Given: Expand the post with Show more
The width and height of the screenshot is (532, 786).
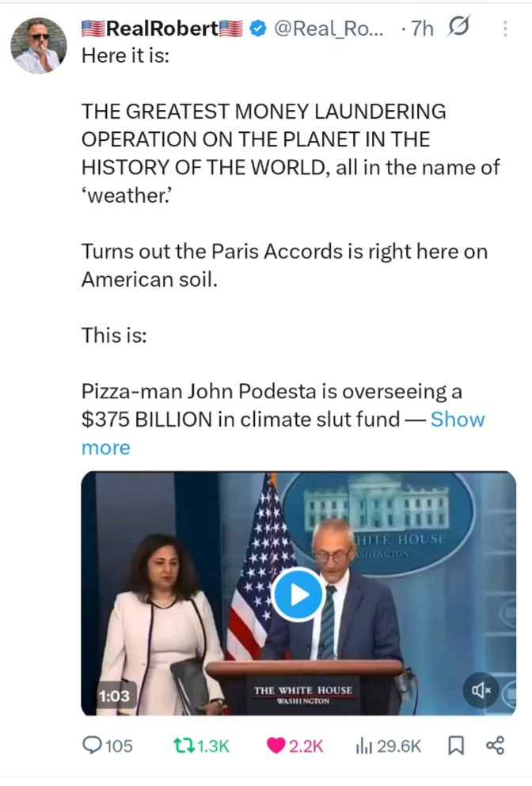Looking at the screenshot, I should click(x=457, y=420).
